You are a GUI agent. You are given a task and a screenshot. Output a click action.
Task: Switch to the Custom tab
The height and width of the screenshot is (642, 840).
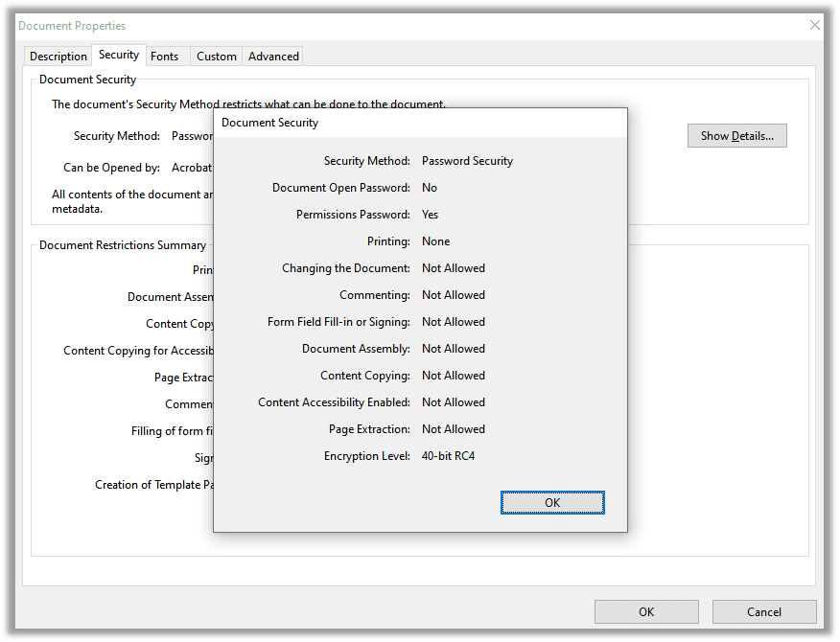216,57
